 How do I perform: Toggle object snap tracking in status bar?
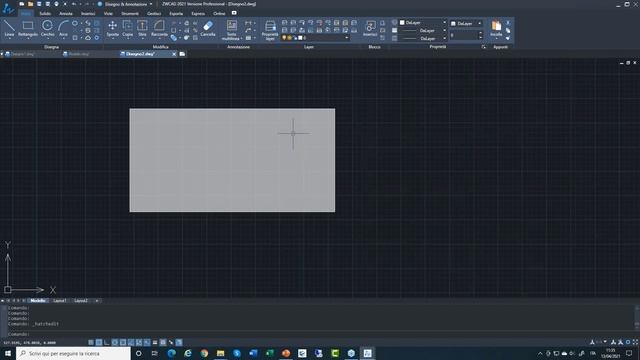tap(131, 342)
